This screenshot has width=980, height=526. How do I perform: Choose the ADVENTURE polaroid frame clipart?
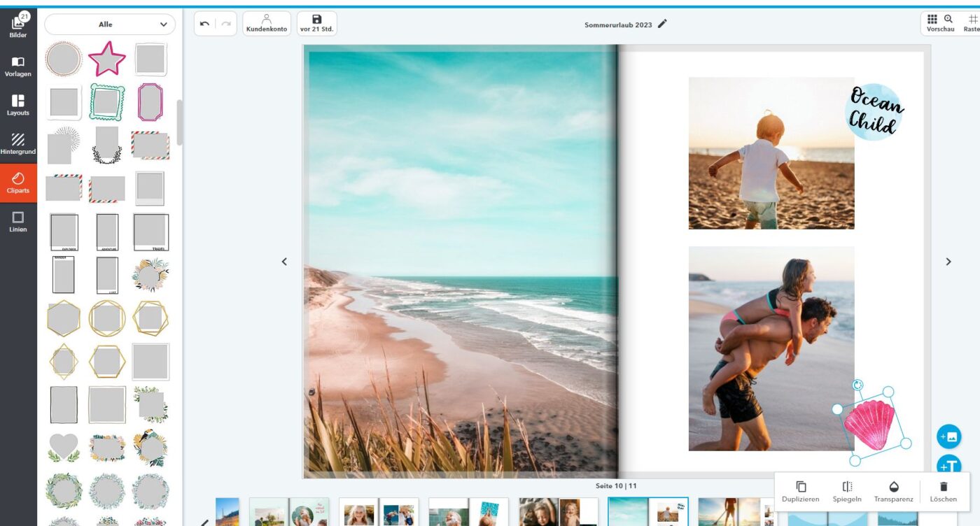tap(107, 232)
